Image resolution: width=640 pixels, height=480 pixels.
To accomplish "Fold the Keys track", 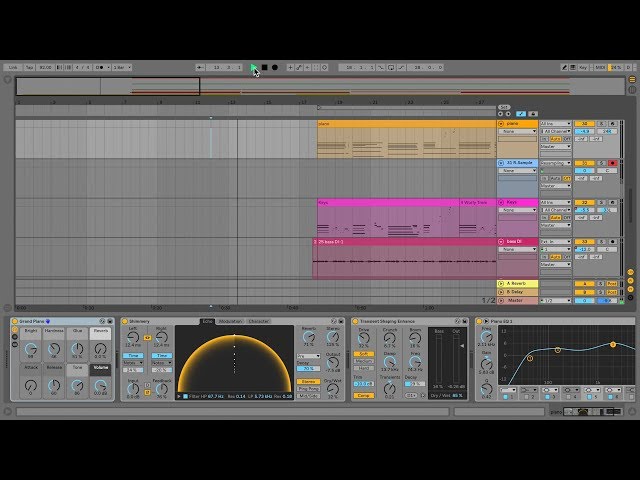I will tap(501, 202).
